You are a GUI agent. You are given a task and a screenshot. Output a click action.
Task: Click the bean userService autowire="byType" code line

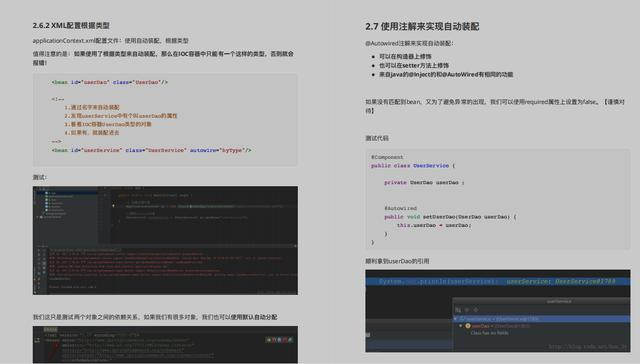coord(151,150)
